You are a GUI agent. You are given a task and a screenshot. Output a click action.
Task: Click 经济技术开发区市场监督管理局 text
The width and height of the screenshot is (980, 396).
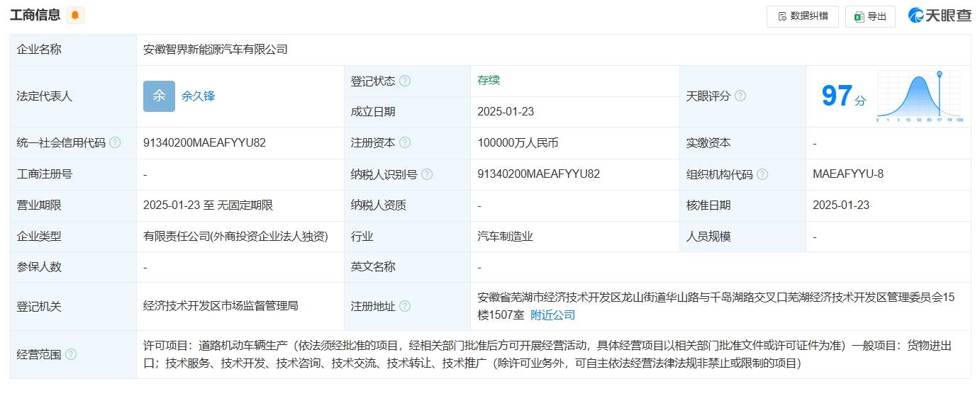[221, 306]
